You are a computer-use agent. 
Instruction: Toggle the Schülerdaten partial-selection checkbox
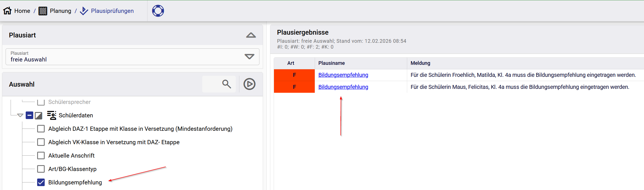click(x=30, y=115)
